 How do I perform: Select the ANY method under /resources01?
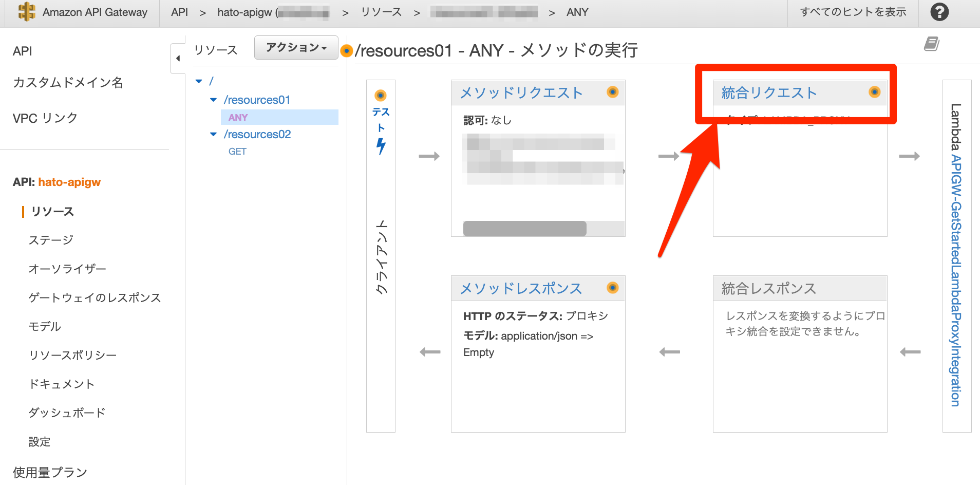[238, 117]
